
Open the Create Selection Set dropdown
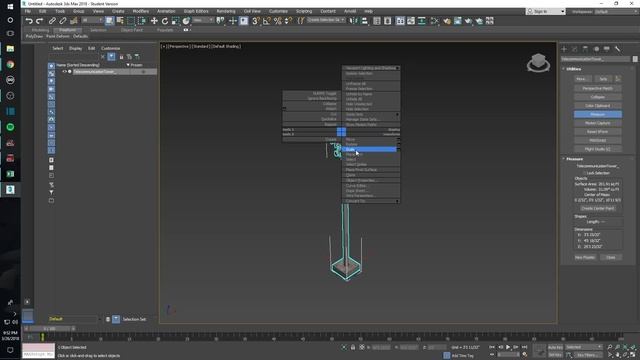pos(326,20)
